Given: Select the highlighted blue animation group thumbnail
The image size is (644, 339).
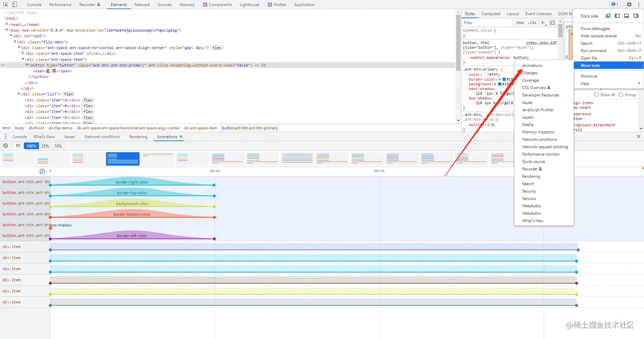Looking at the screenshot, I should 123,159.
